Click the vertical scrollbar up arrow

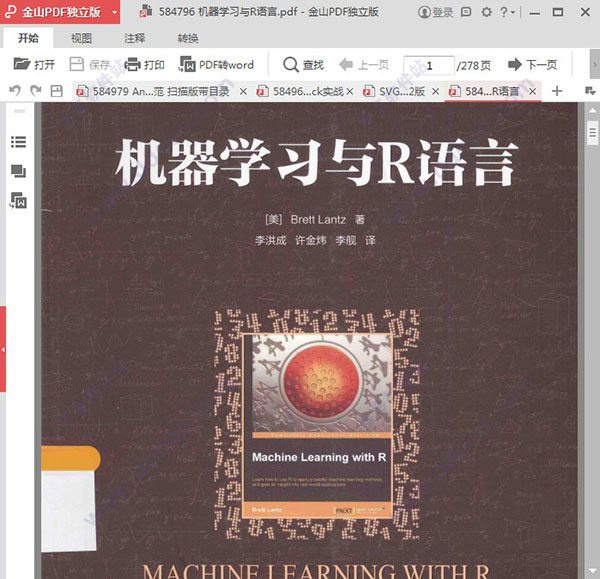click(592, 111)
